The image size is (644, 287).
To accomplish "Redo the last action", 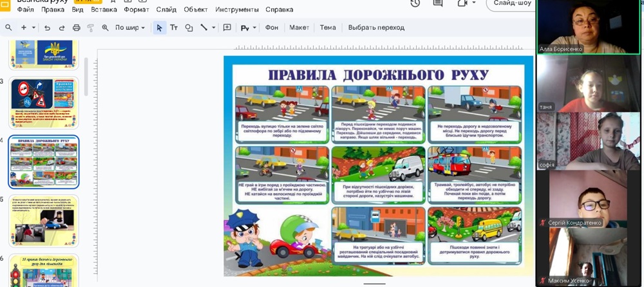I will pyautogui.click(x=62, y=28).
